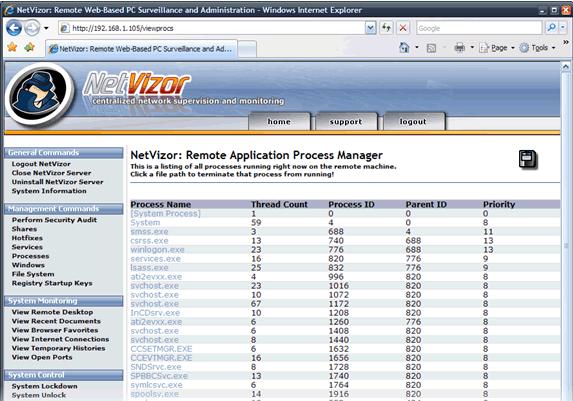Click the page scrollbar up arrow
This screenshot has width=573, height=401.
(565, 67)
